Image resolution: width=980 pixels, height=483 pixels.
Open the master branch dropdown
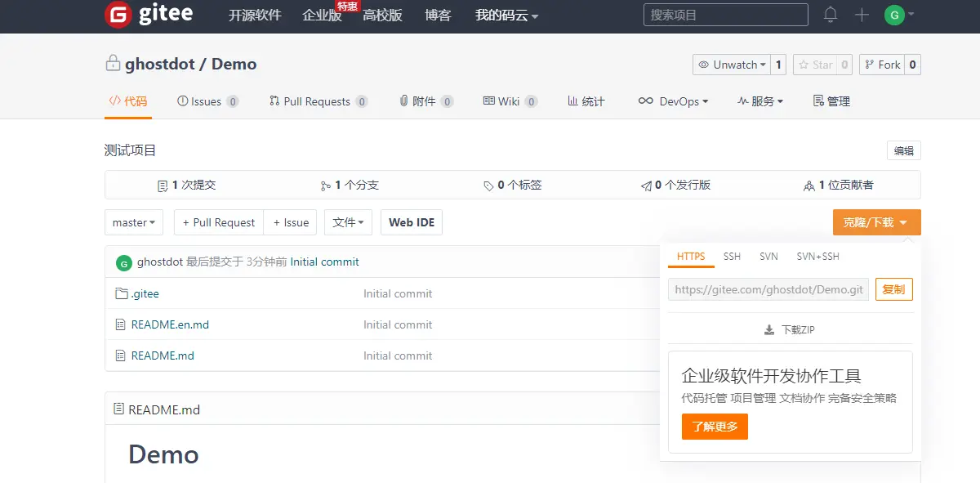point(134,222)
